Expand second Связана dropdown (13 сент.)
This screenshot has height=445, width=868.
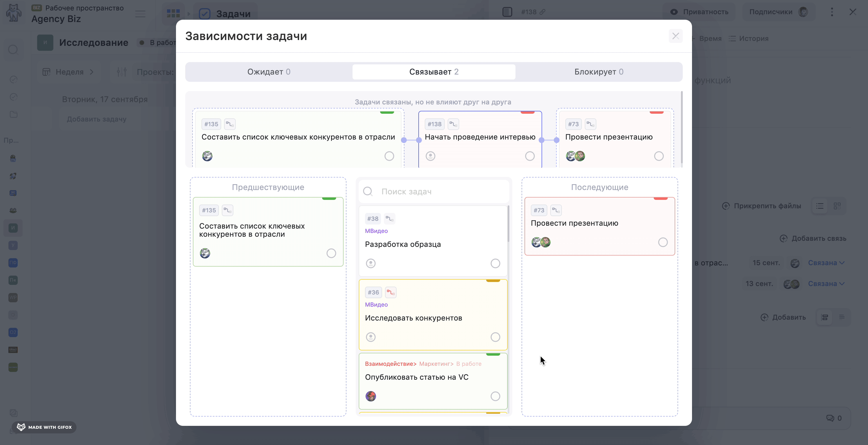pos(826,284)
